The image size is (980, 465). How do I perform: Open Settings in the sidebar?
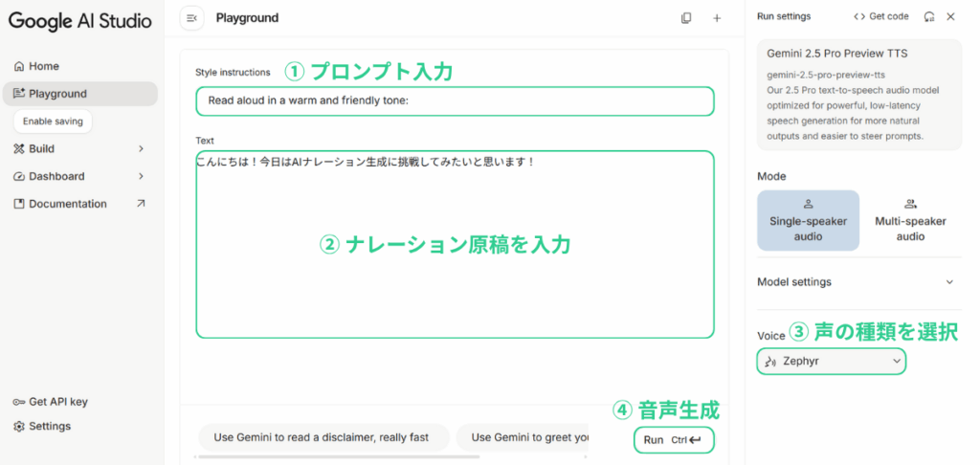(42, 427)
